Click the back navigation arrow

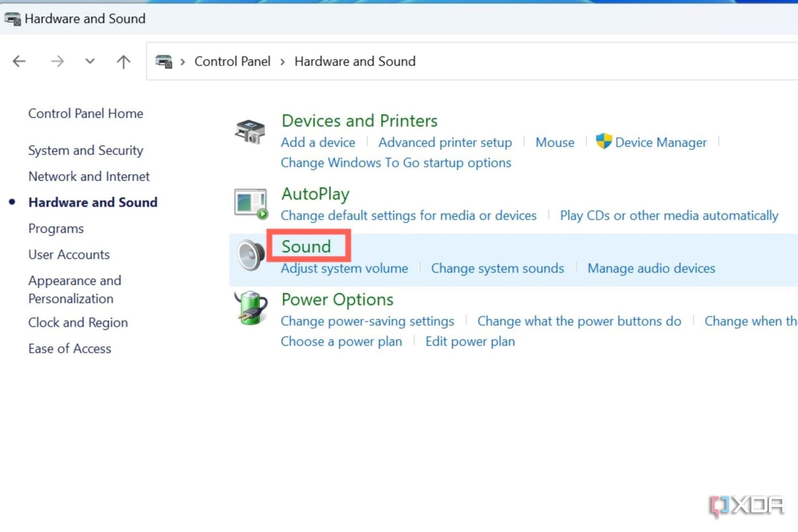19,61
